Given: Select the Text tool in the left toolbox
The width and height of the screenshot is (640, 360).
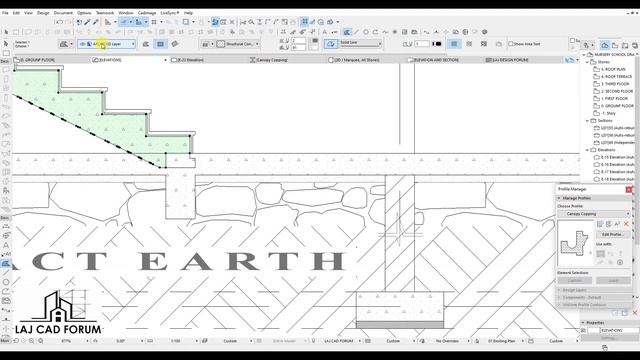Looking at the screenshot, I should [6, 245].
